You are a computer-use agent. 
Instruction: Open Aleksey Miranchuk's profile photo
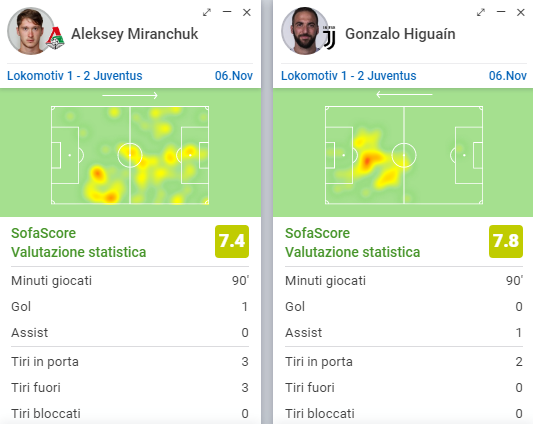[30, 31]
